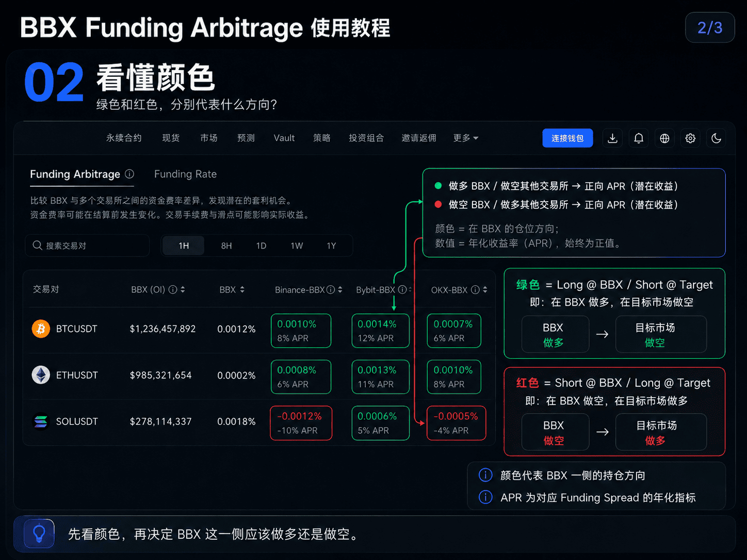This screenshot has height=560, width=747.
Task: Switch to the 1D timeframe
Action: pyautogui.click(x=262, y=246)
